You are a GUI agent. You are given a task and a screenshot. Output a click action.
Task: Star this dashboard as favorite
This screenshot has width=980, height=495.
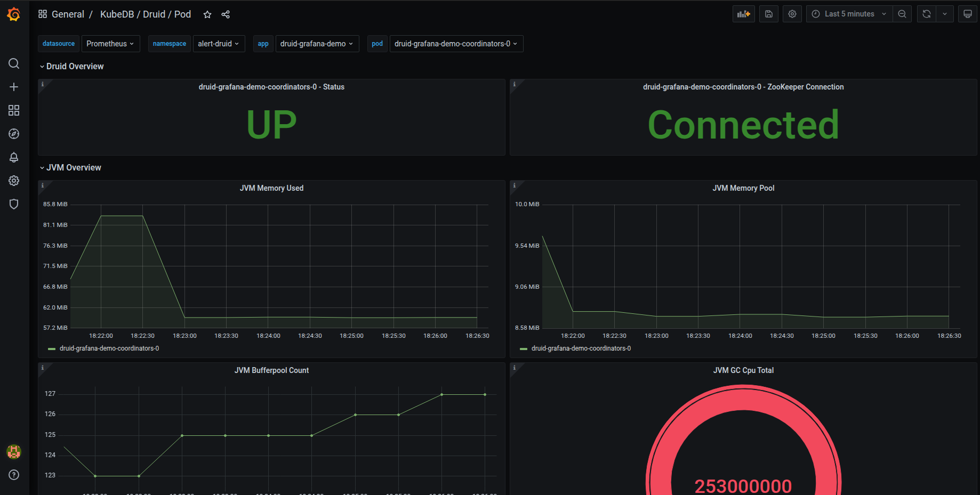point(207,14)
